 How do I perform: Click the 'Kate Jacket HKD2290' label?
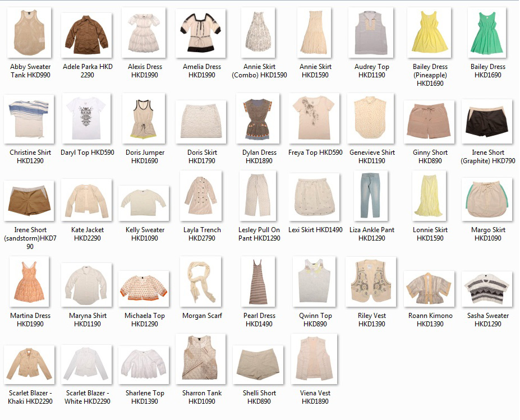(88, 234)
